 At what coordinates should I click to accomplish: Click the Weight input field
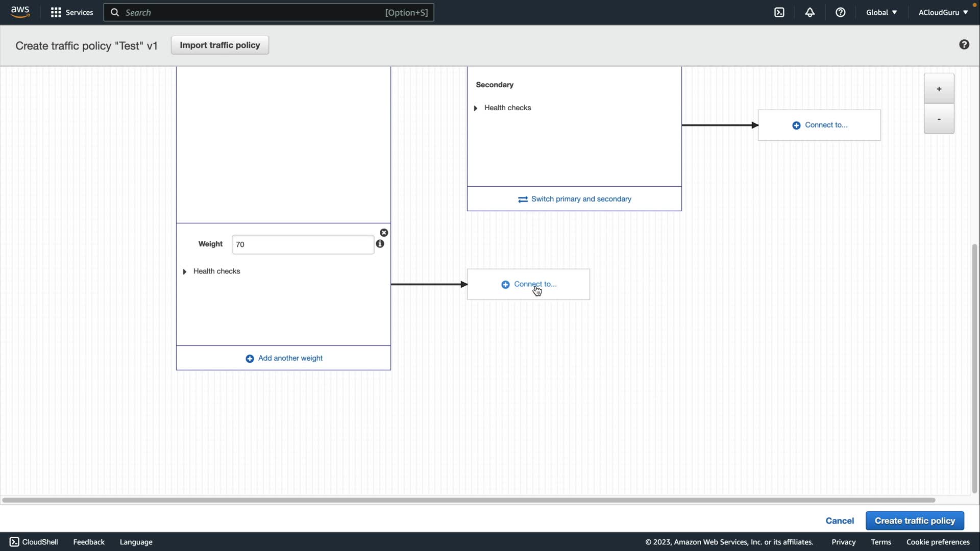(302, 244)
